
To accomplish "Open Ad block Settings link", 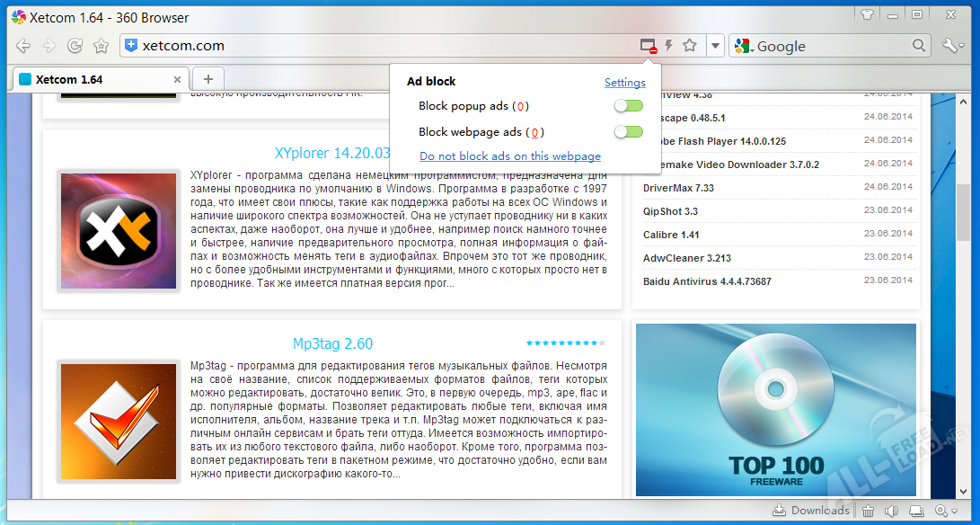I will pos(624,83).
